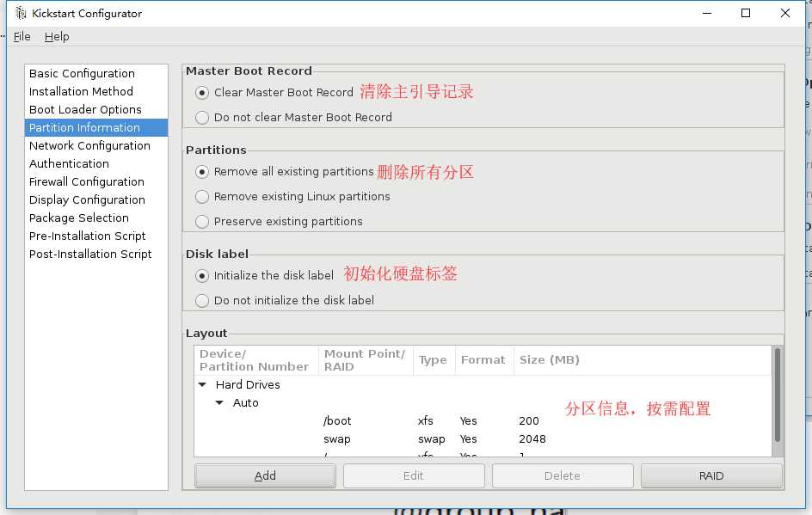Maximize the Kickstart Configurator window
The height and width of the screenshot is (515, 812).
[x=746, y=13]
